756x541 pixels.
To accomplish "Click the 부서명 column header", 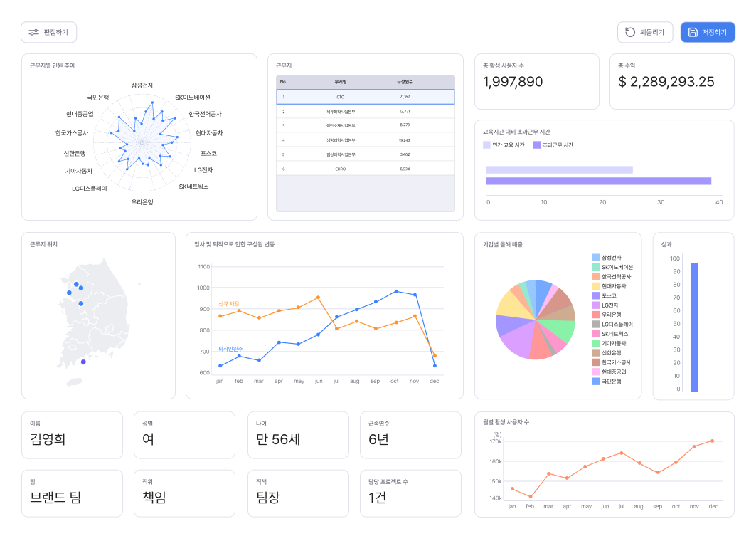I will pyautogui.click(x=340, y=82).
